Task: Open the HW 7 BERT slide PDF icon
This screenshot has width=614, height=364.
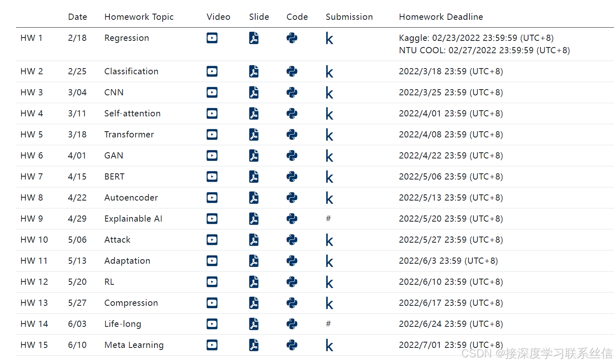Action: tap(254, 177)
